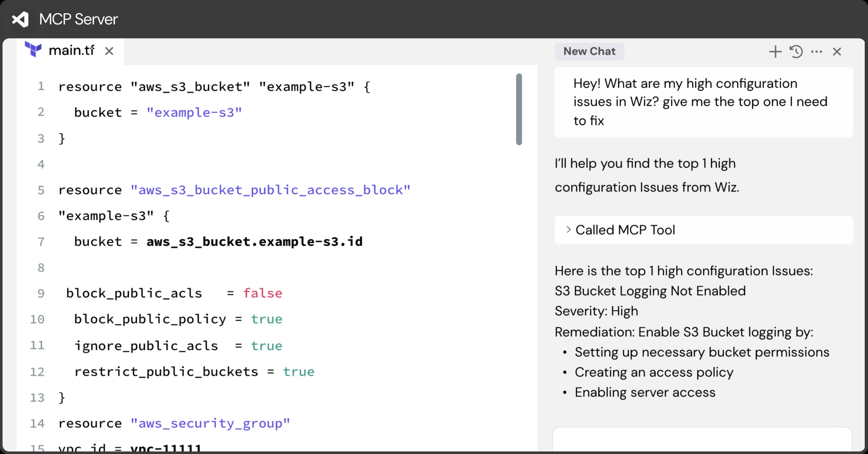Expand the Called MCP Tool section
The height and width of the screenshot is (454, 868).
tap(704, 230)
